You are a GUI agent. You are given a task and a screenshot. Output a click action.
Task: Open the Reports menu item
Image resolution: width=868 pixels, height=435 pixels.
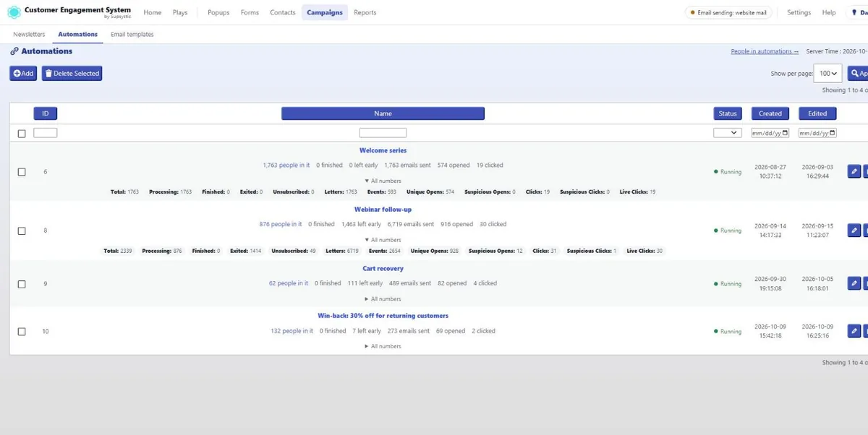click(365, 12)
